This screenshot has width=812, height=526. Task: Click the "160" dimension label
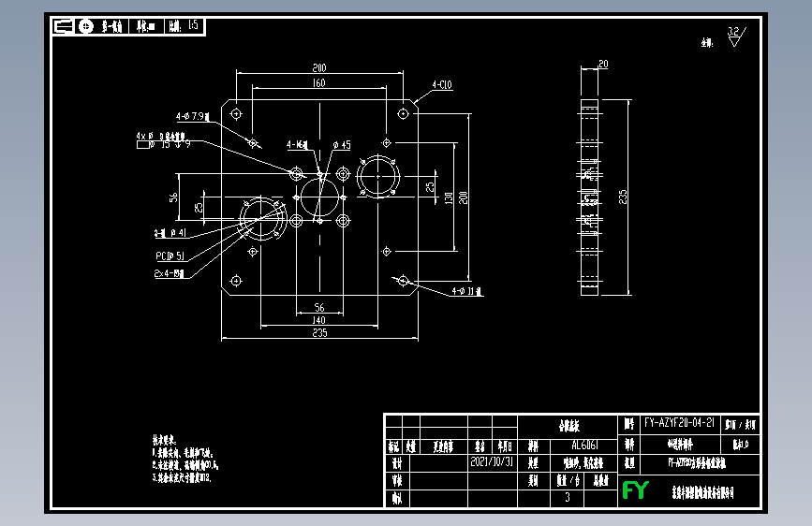tap(319, 83)
